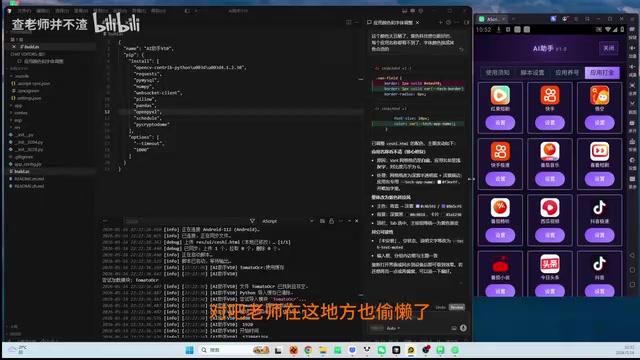640x360 pixels.
Task: Click the 关闭 button in AI助手 header
Action: [609, 48]
